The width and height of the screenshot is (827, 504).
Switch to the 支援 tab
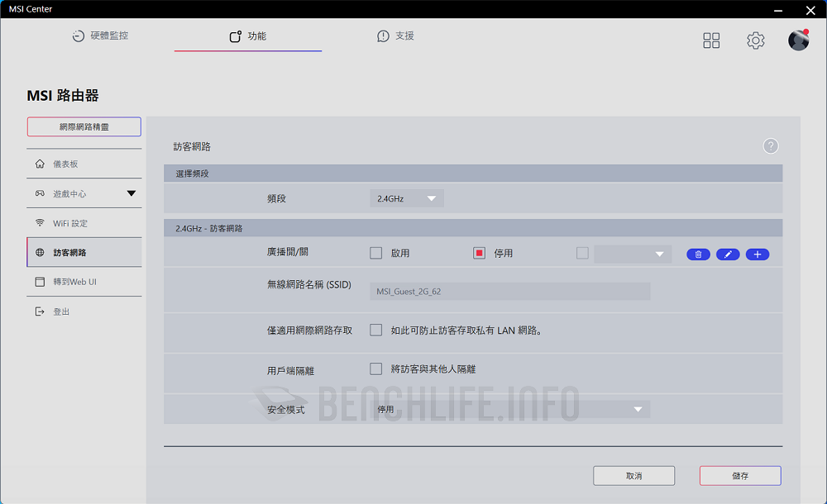point(395,36)
